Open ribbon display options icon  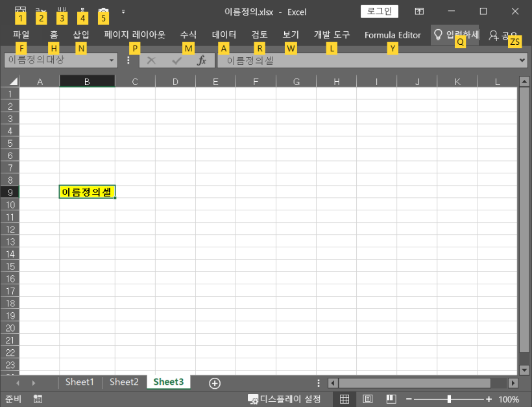point(419,12)
